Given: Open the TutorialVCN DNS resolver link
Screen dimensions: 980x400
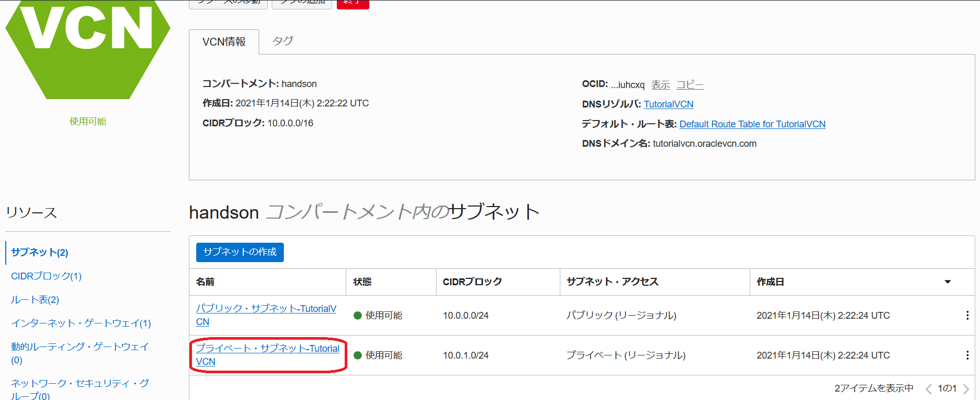Looking at the screenshot, I should 668,104.
